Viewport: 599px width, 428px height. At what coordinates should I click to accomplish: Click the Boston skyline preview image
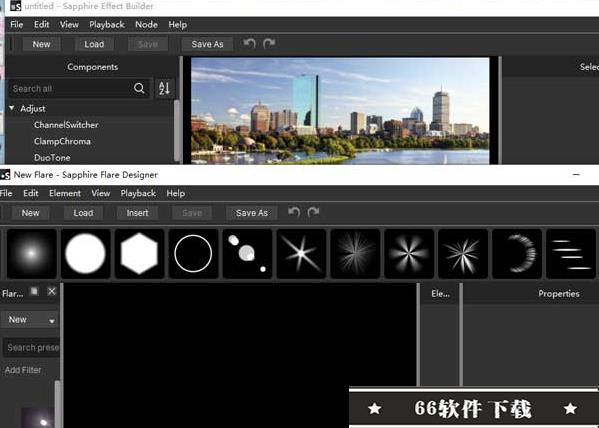click(340, 111)
